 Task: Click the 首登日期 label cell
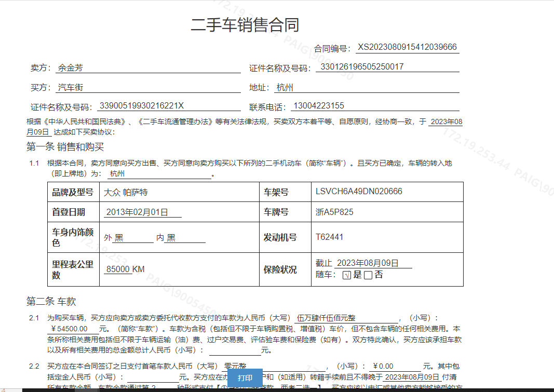74,212
